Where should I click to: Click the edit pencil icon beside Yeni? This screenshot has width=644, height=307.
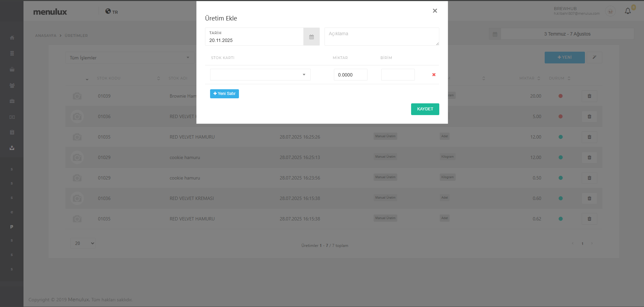594,57
